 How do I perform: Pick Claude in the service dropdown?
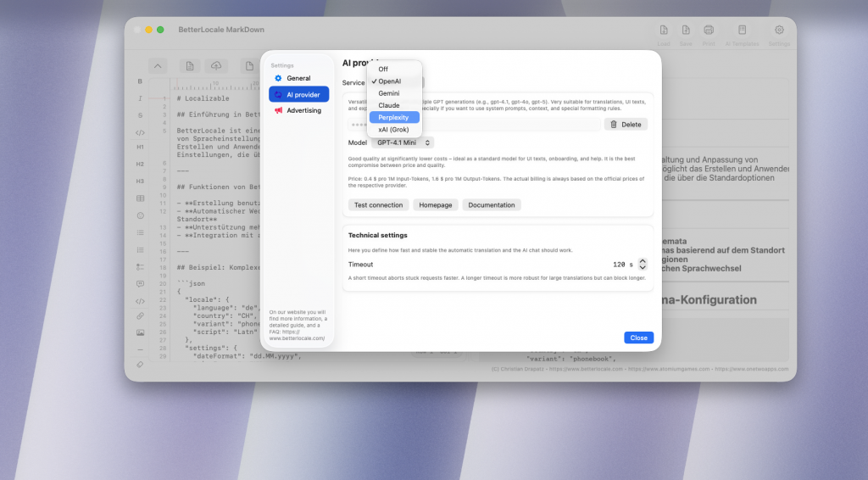[389, 105]
